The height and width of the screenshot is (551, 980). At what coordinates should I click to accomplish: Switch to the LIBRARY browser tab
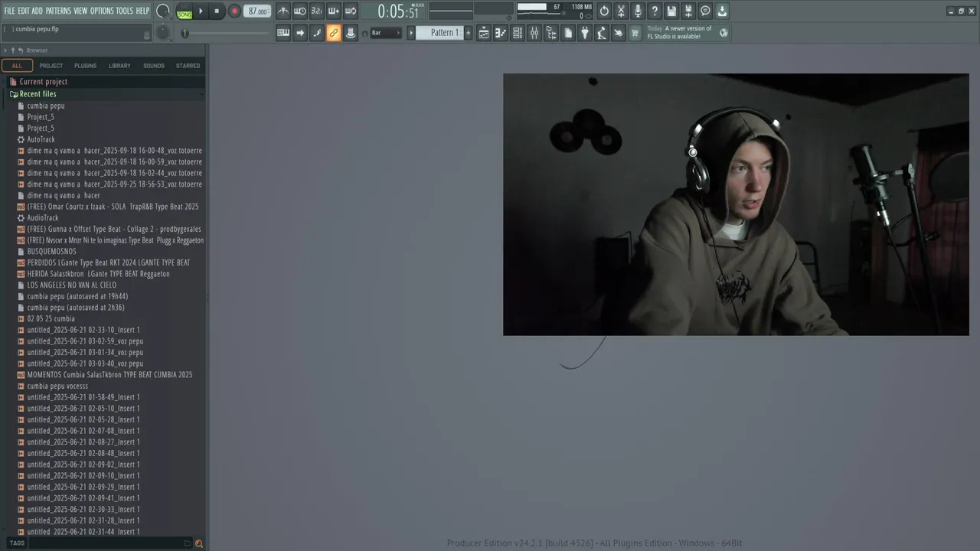point(119,66)
